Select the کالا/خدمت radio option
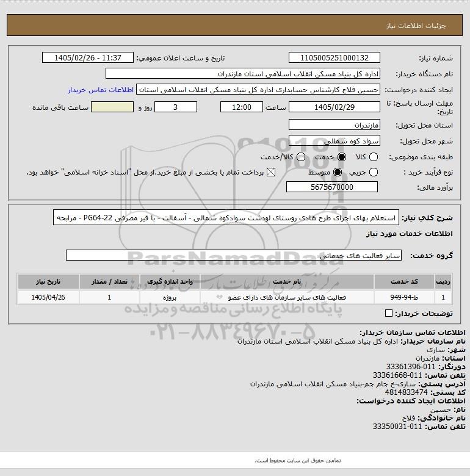The height and width of the screenshot is (476, 470). pos(301,157)
